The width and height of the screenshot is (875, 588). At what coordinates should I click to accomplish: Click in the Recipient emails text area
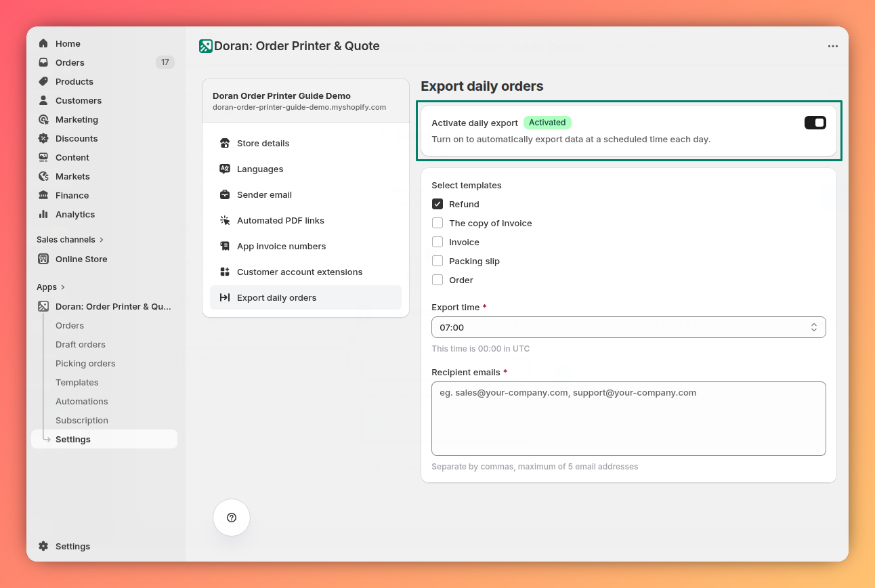(x=628, y=419)
